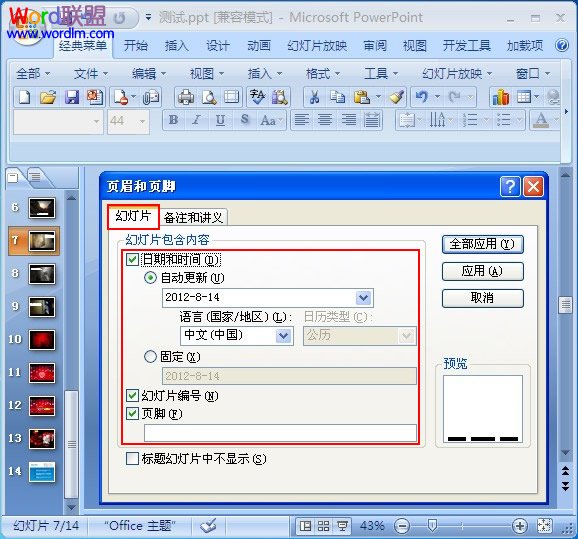Click the Format Painter brush icon

coord(397,97)
